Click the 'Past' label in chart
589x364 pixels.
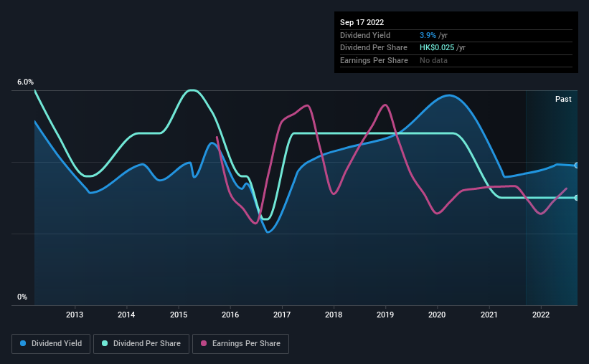[563, 99]
